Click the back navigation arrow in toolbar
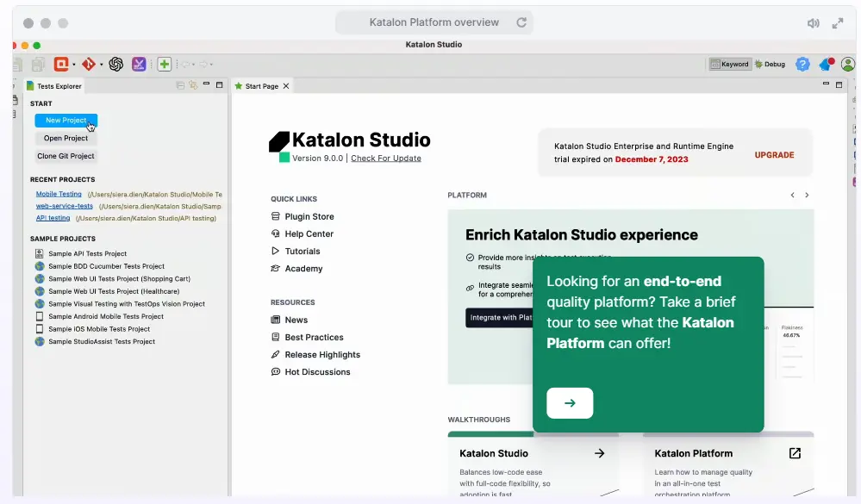The height and width of the screenshot is (504, 861). click(185, 65)
